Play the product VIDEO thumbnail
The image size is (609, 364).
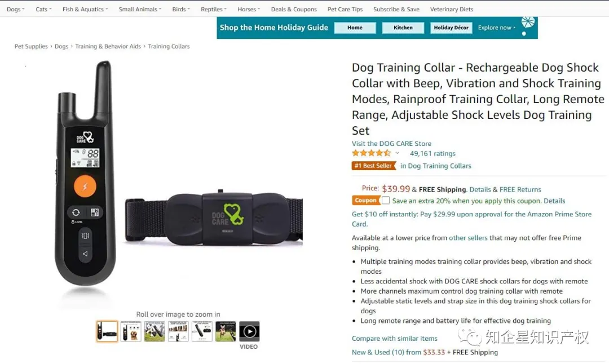coord(249,331)
